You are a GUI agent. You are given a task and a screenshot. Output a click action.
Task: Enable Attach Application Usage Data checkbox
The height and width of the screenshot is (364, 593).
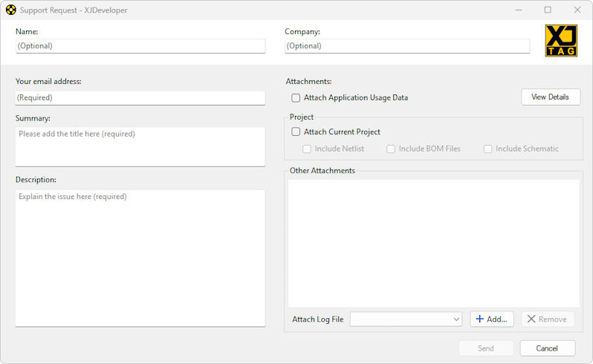point(296,97)
